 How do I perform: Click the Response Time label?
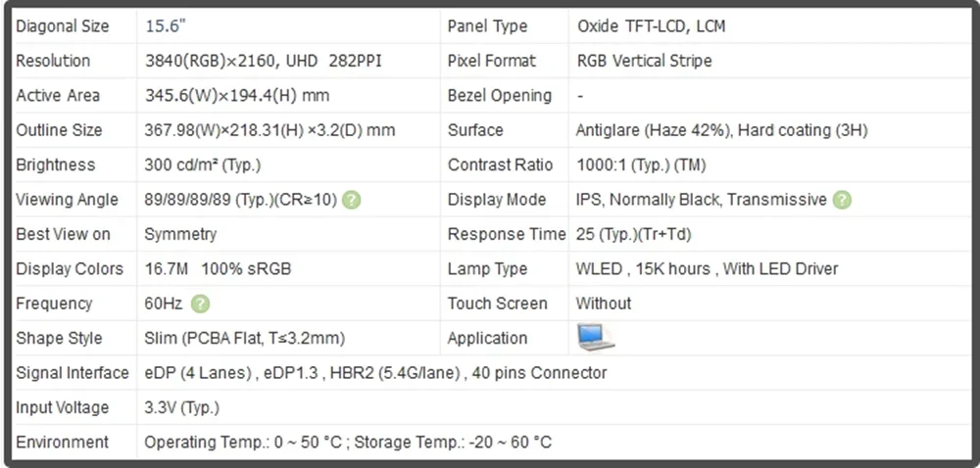[506, 234]
